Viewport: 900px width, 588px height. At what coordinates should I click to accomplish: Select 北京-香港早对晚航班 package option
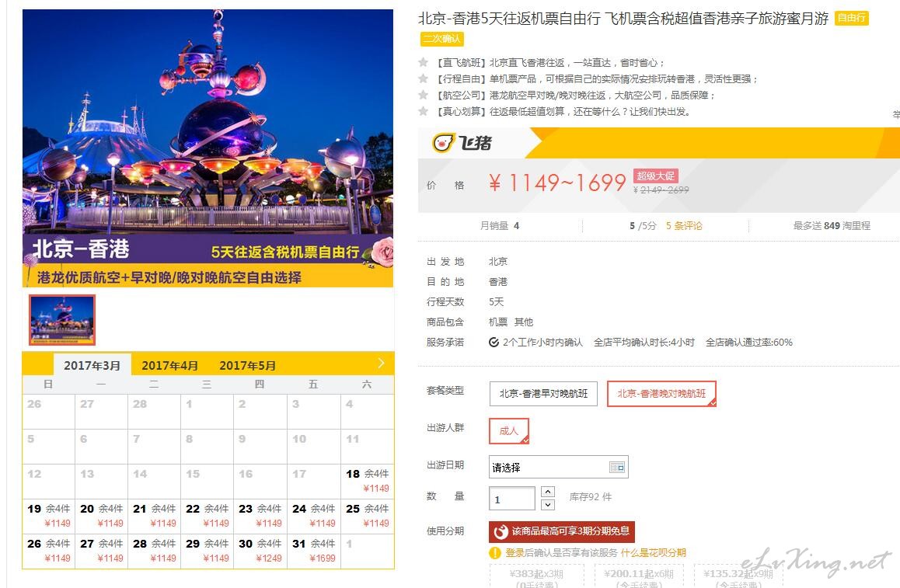543,394
